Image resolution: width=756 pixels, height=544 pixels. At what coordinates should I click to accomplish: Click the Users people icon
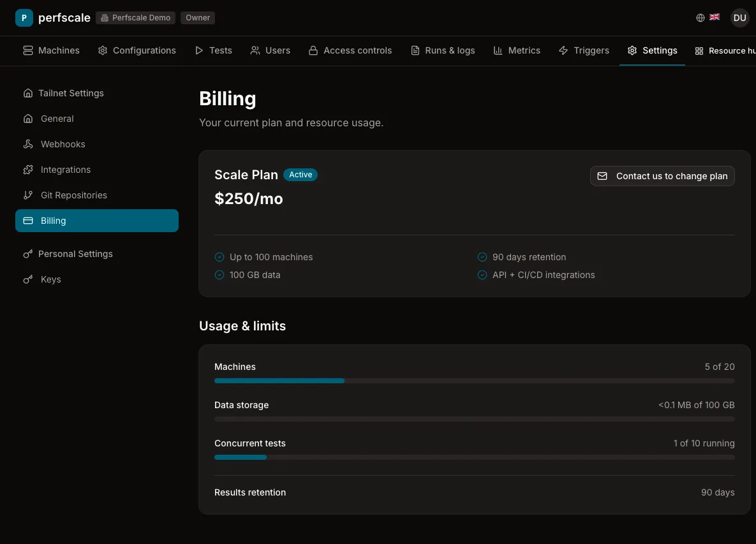(x=255, y=50)
